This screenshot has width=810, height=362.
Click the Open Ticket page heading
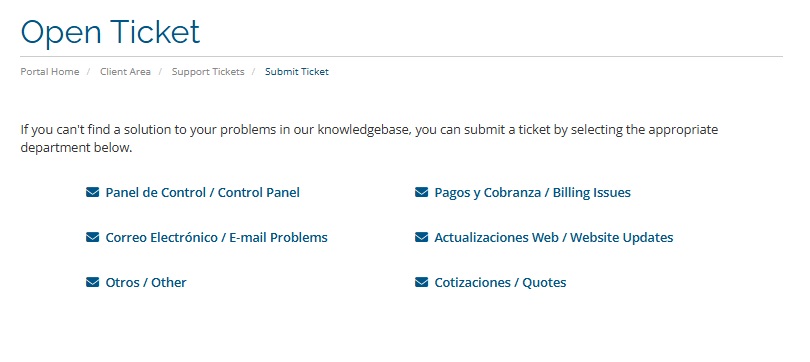(110, 32)
